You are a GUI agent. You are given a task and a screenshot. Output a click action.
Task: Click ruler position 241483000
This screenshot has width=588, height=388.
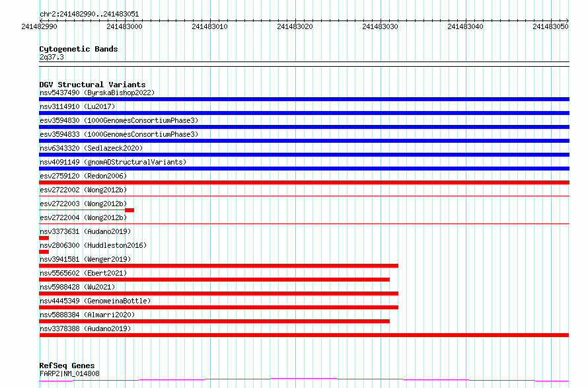[124, 26]
